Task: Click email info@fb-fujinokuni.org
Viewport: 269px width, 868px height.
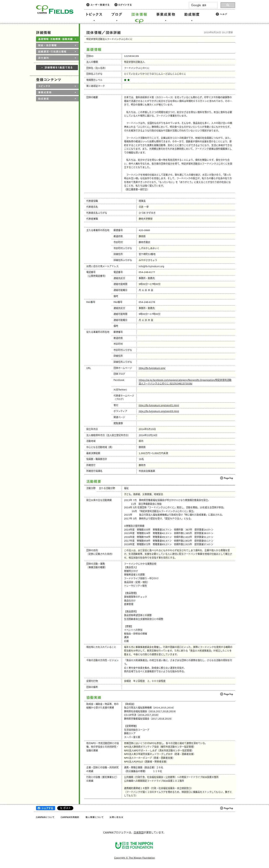Action: point(151,266)
